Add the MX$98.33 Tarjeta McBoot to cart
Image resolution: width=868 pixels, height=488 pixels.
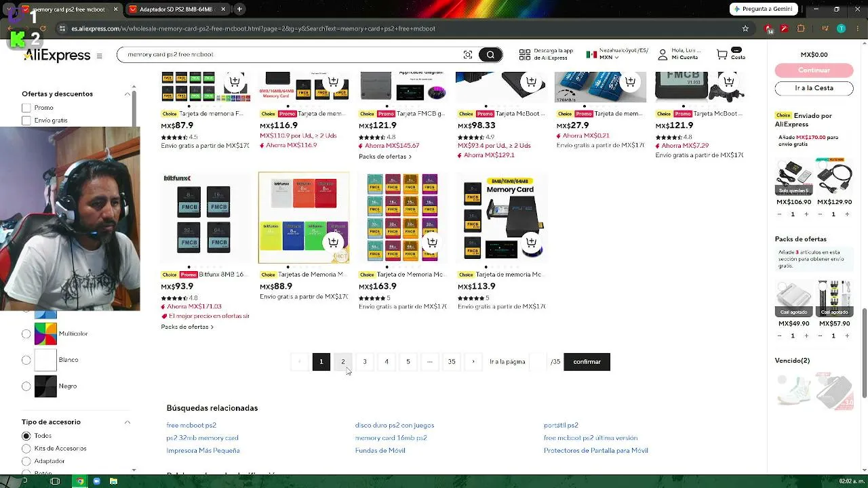click(531, 82)
